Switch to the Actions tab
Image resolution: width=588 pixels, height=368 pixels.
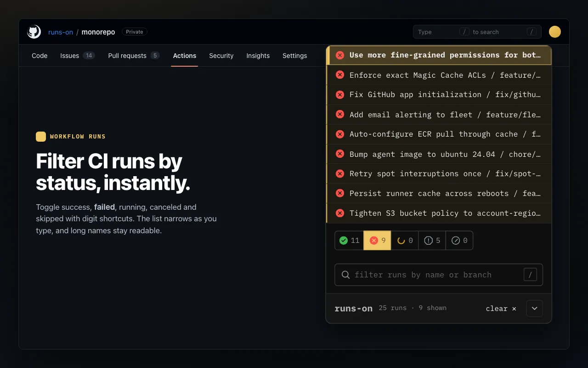(x=185, y=56)
